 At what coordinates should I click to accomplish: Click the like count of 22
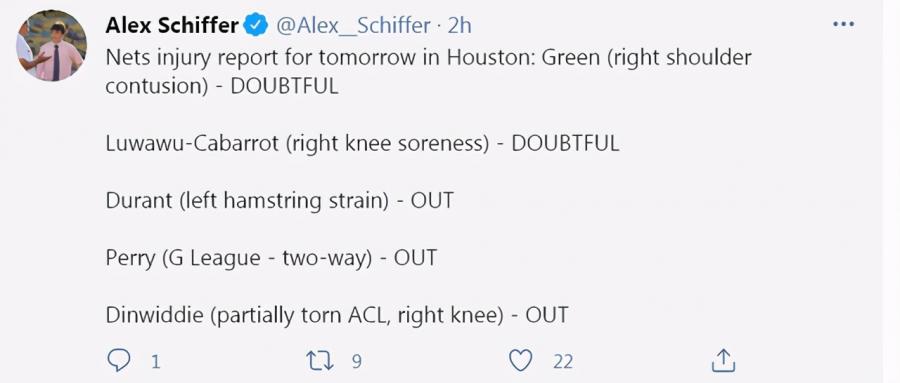point(563,361)
